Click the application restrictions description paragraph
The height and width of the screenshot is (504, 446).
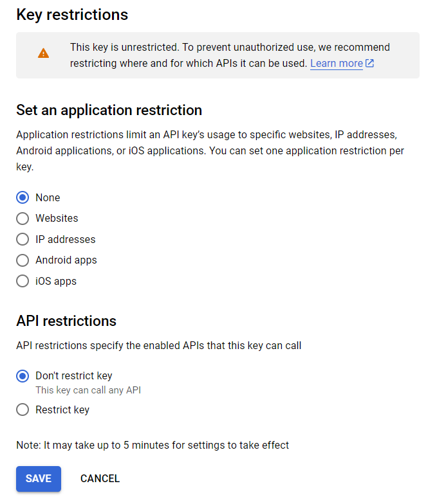[x=210, y=150]
